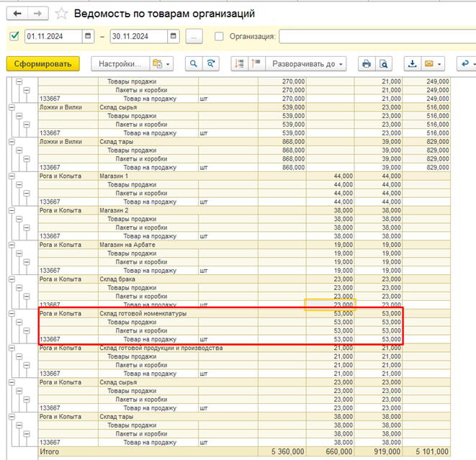Send report by email envelope icon
This screenshot has height=460, width=476.
coord(429,64)
